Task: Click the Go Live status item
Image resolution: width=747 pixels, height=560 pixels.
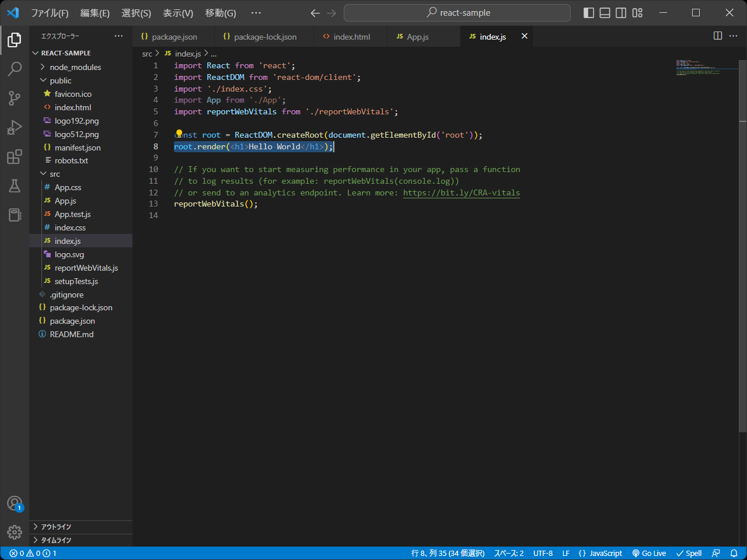Action: click(x=649, y=553)
